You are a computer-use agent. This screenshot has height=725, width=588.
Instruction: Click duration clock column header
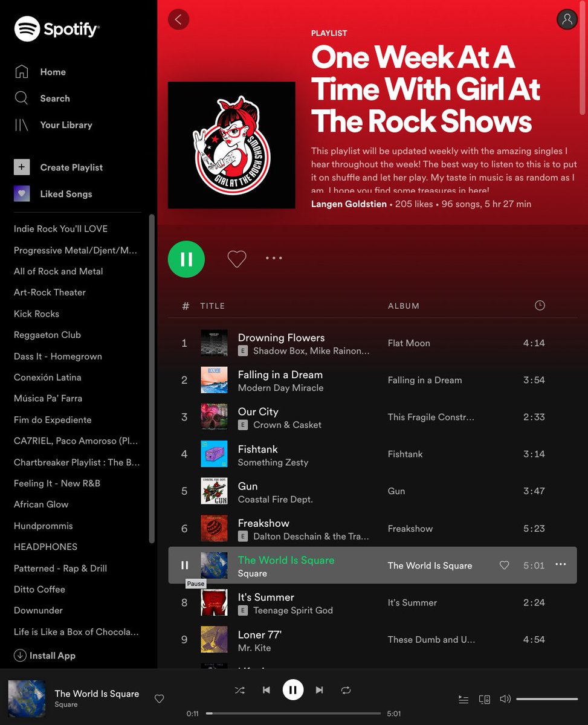pos(540,306)
